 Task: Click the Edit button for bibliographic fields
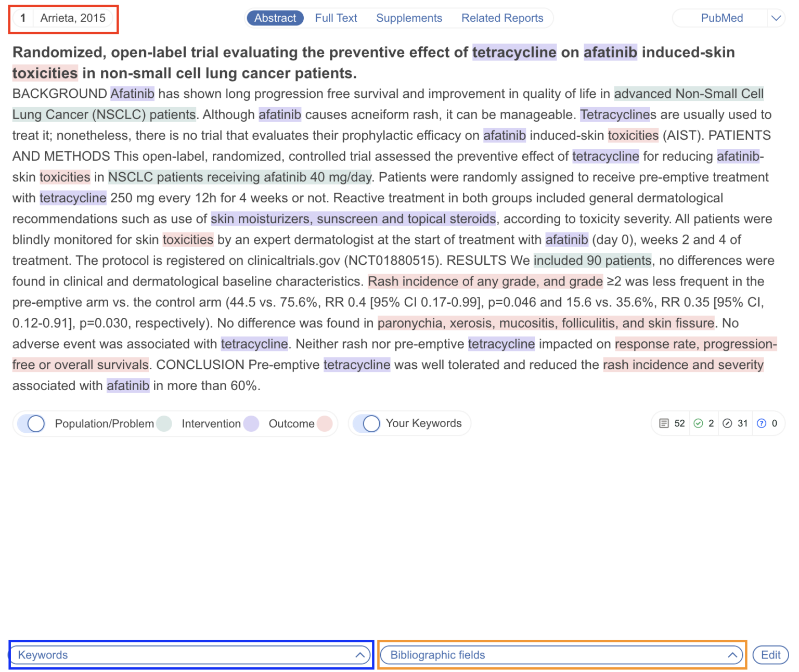(770, 655)
